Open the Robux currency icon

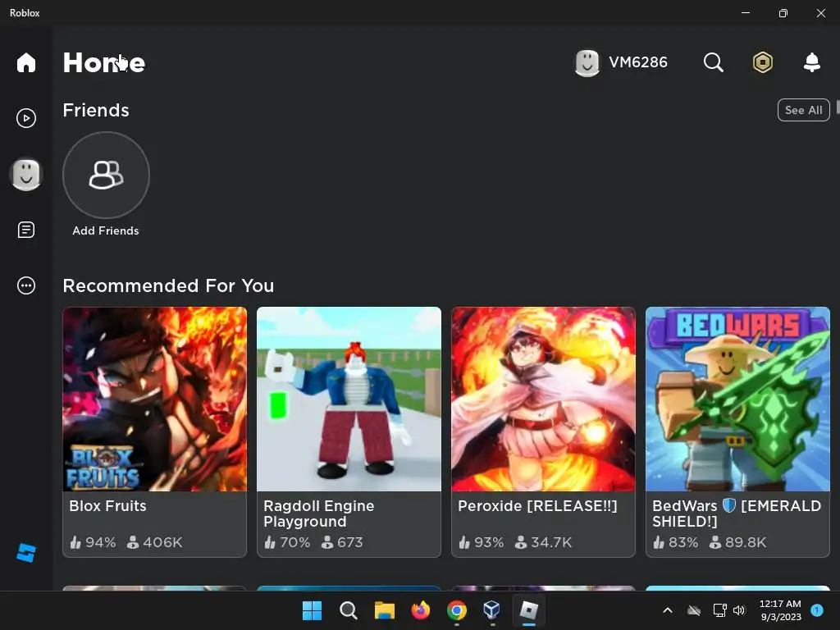pyautogui.click(x=763, y=62)
